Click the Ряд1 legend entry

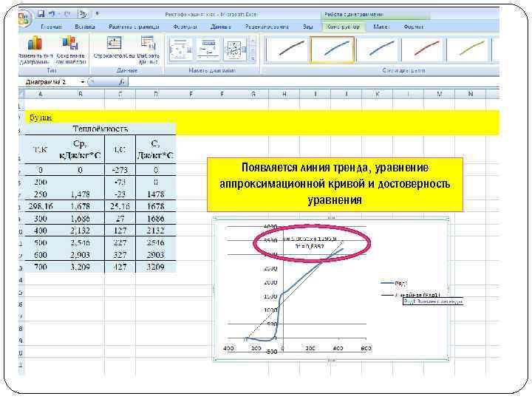pos(395,283)
